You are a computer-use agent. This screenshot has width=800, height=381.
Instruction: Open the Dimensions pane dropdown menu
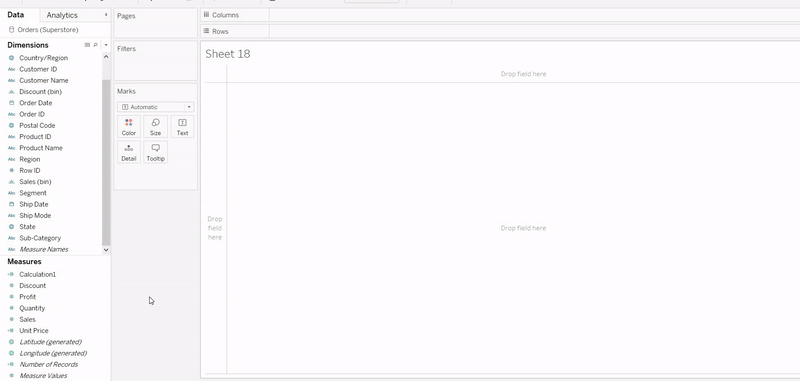[x=106, y=45]
